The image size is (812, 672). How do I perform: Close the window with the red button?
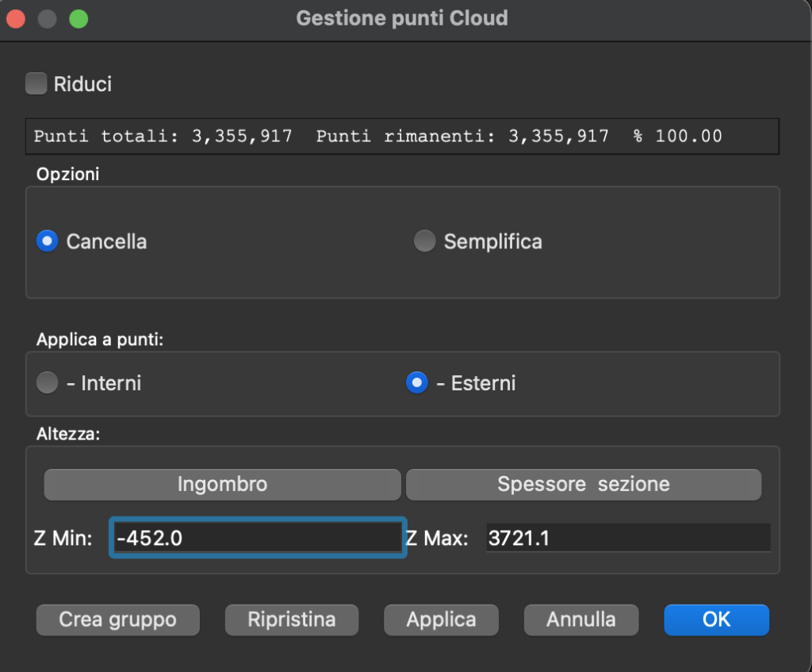(16, 18)
